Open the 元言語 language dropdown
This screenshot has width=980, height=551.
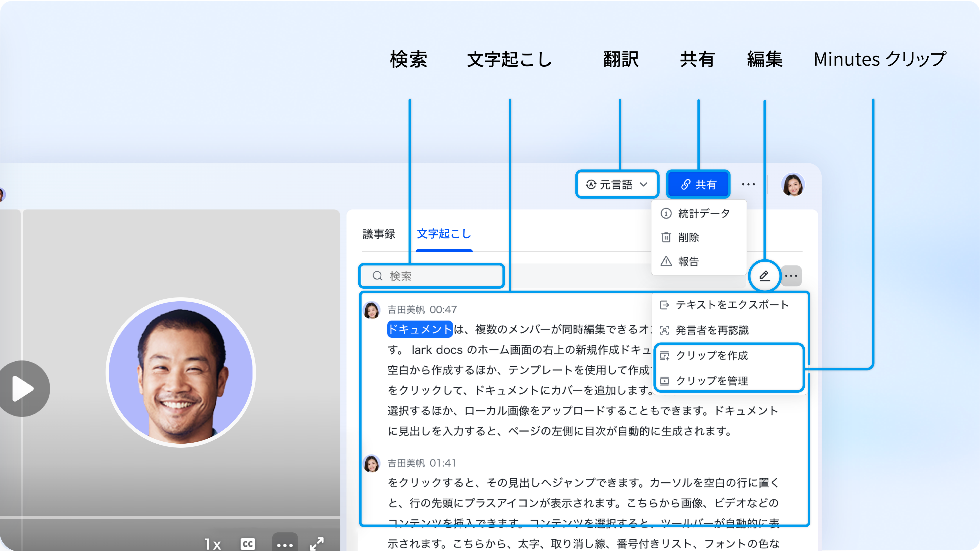click(x=617, y=184)
